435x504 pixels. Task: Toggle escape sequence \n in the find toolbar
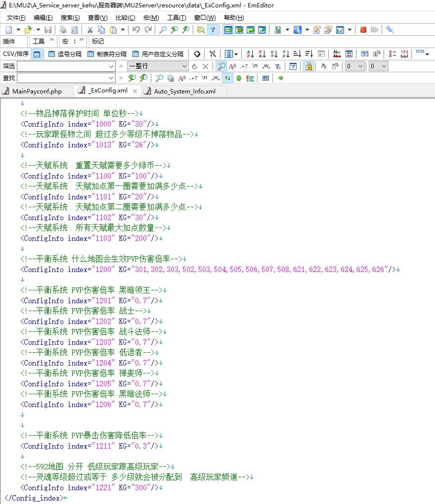(x=204, y=78)
